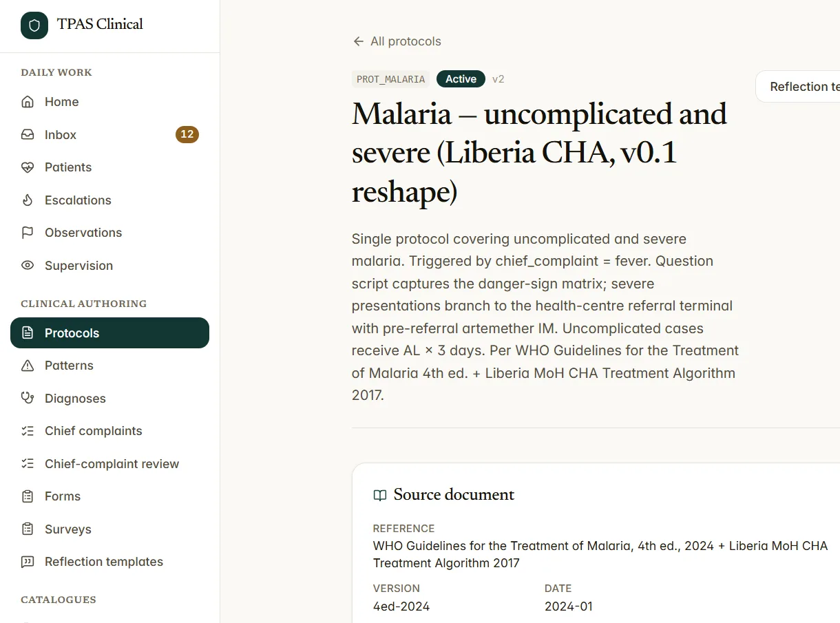Click the Supervision eye icon

click(x=28, y=266)
